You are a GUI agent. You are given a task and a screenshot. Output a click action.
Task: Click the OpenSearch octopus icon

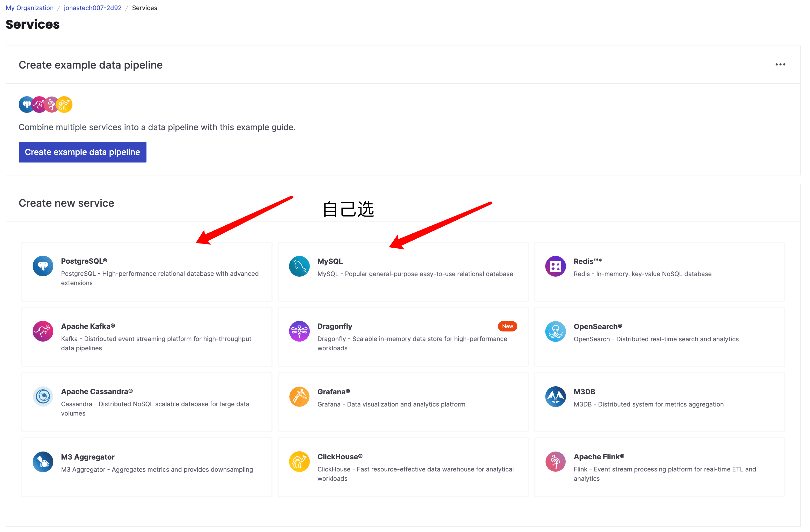[x=555, y=331]
